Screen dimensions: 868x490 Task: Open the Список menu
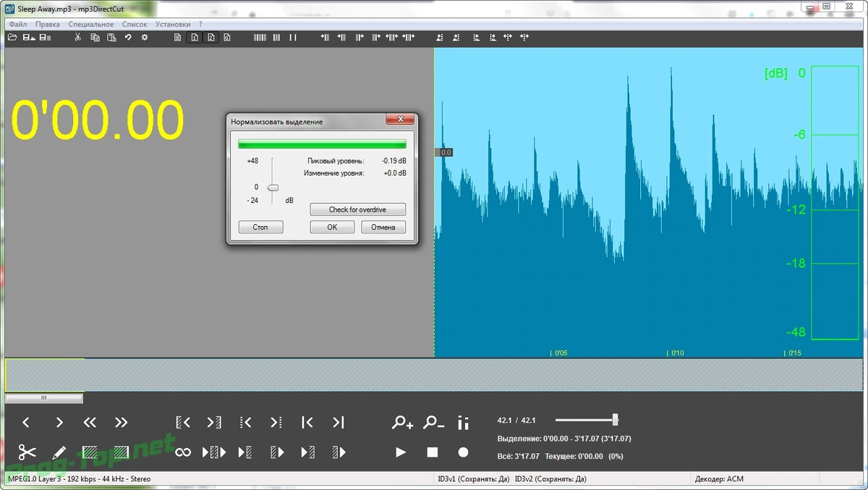tap(135, 24)
